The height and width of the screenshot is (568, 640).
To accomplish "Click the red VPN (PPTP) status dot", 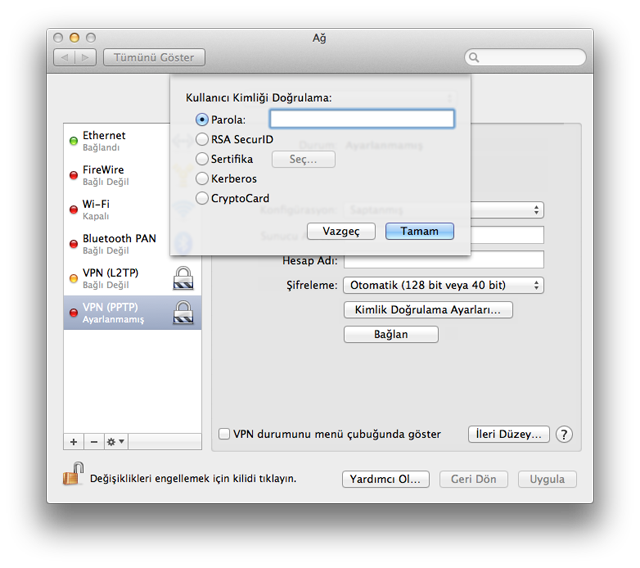I will tap(73, 313).
